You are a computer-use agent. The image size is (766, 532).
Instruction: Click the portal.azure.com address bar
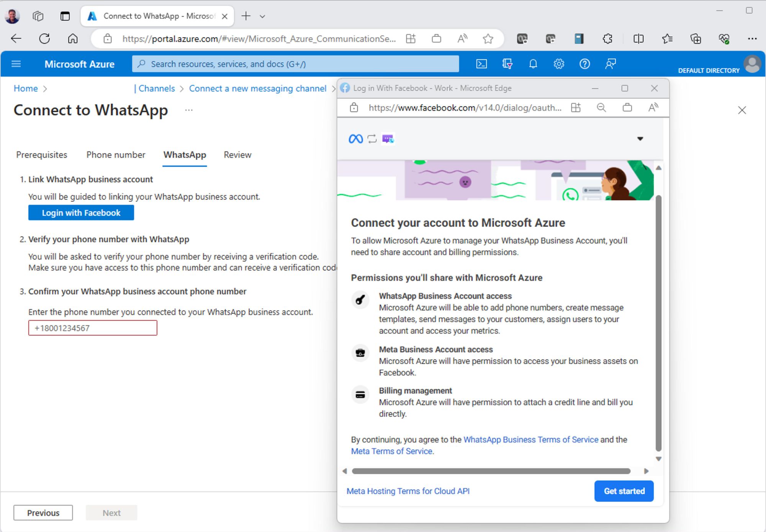point(259,39)
